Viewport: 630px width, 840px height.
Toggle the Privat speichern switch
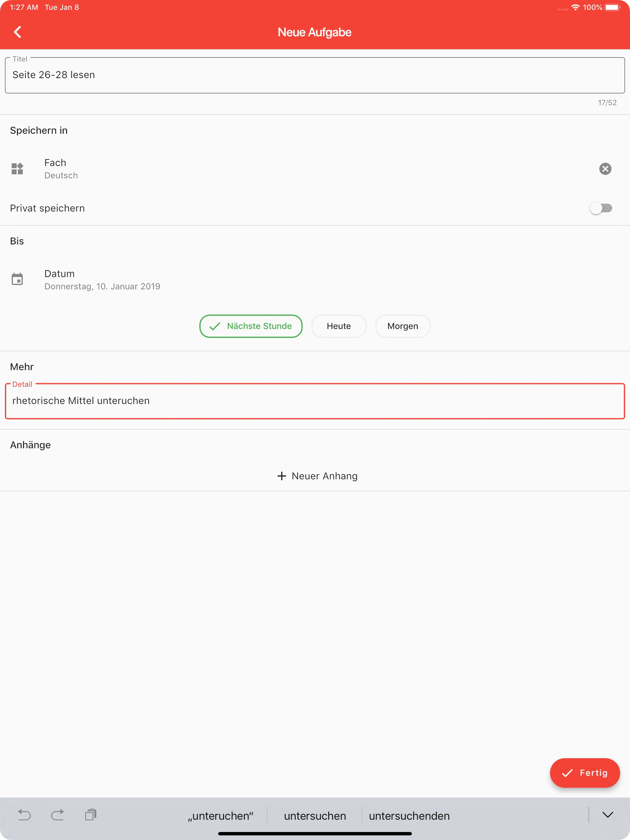pos(601,208)
